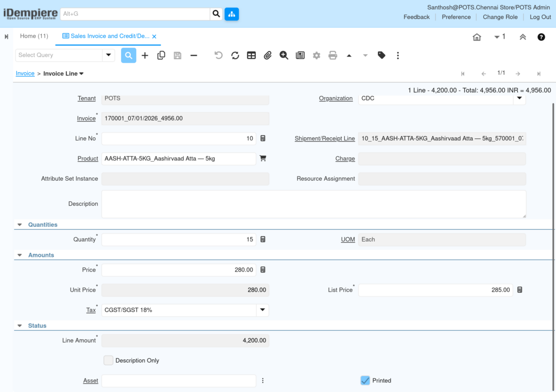Viewport: 556px width, 392px height.
Task: Expand left side panel arrow
Action: coord(7,36)
